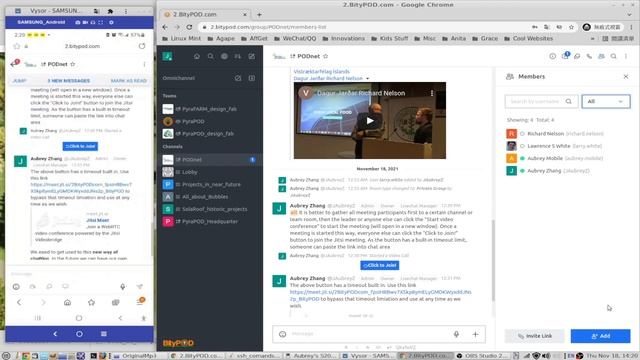Focus the Message input box
This screenshot has width=640, height=360.
(x=369, y=334)
